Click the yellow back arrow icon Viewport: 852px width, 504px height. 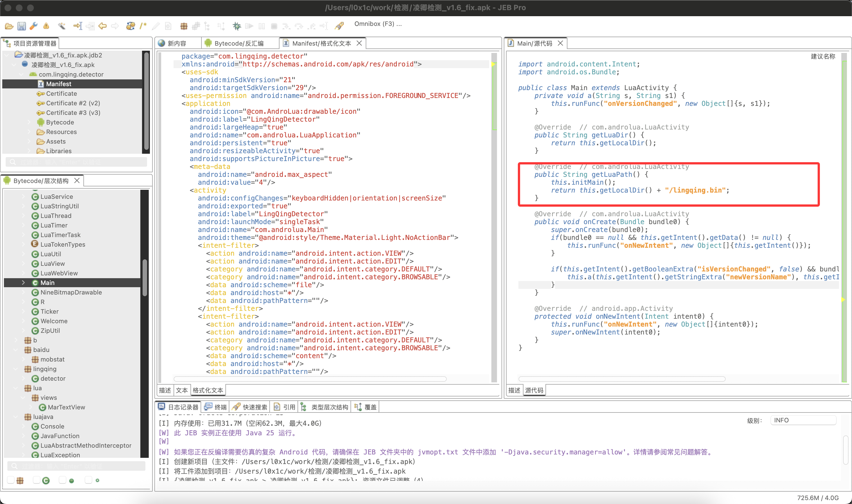[x=102, y=26]
